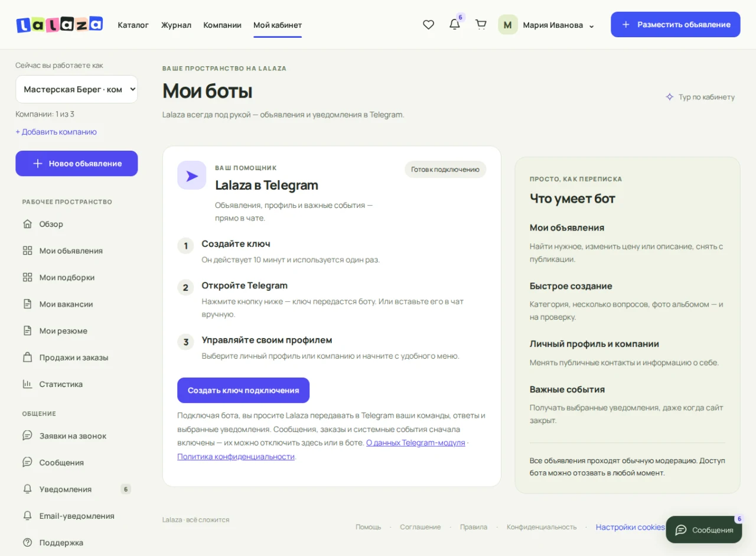This screenshot has width=756, height=556.
Task: Open the floating Сообщения chat button
Action: (x=704, y=530)
